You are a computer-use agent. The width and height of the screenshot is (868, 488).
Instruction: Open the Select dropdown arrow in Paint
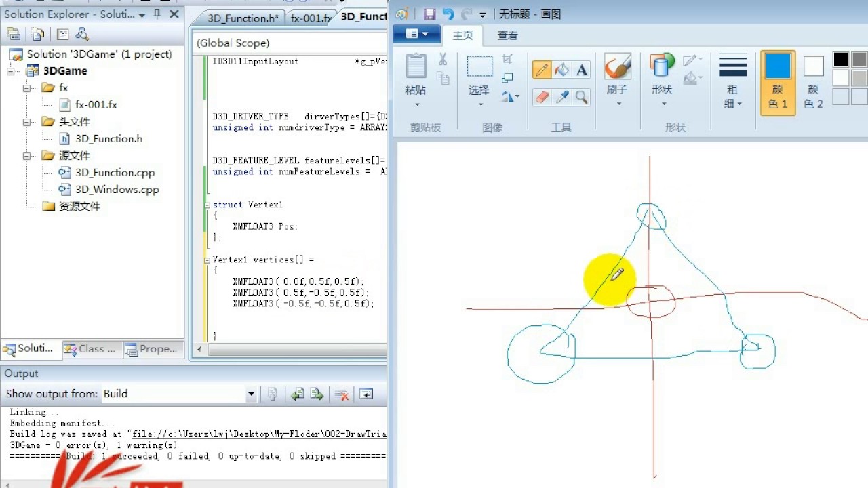(479, 104)
